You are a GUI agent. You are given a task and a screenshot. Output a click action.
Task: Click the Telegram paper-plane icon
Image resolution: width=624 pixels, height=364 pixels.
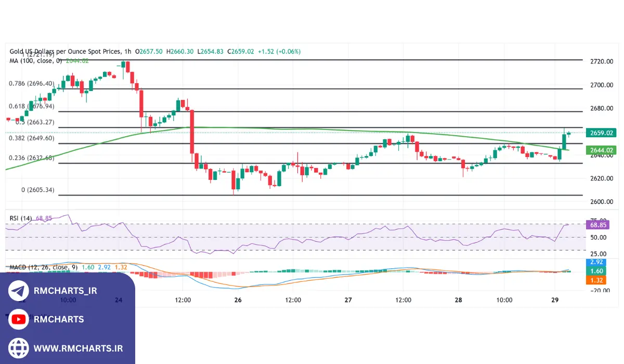[19, 291]
